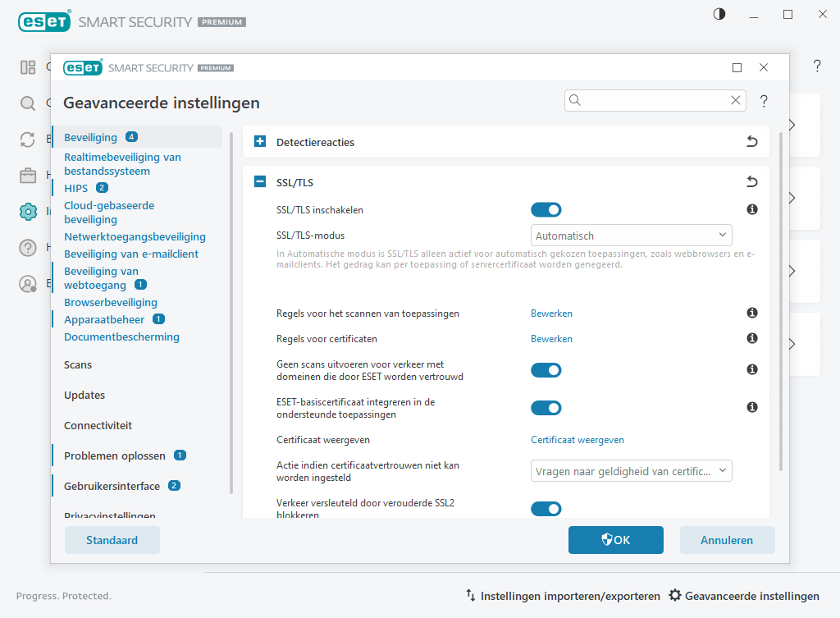Expand the Detectieacties section
Image resolution: width=840 pixels, height=618 pixels.
[x=259, y=141]
